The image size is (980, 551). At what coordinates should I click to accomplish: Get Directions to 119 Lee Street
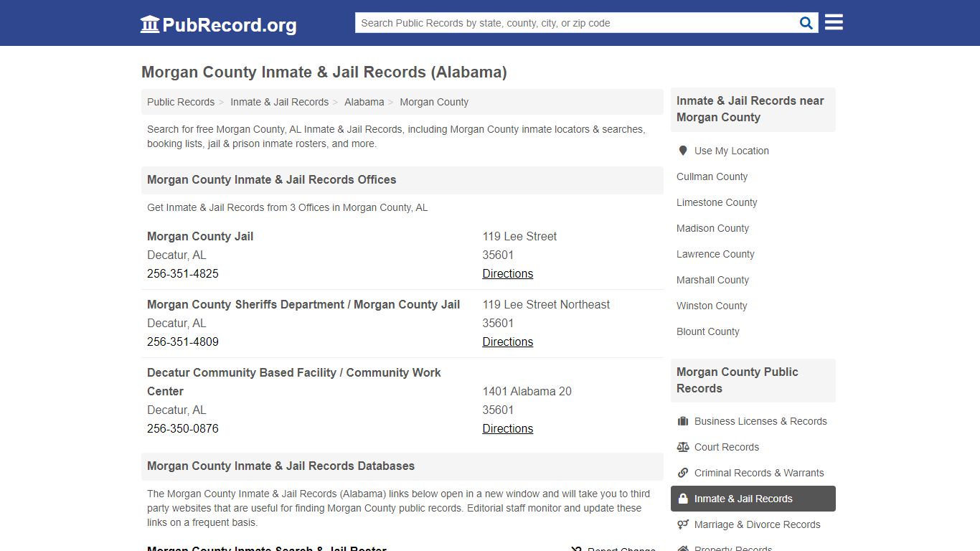507,273
